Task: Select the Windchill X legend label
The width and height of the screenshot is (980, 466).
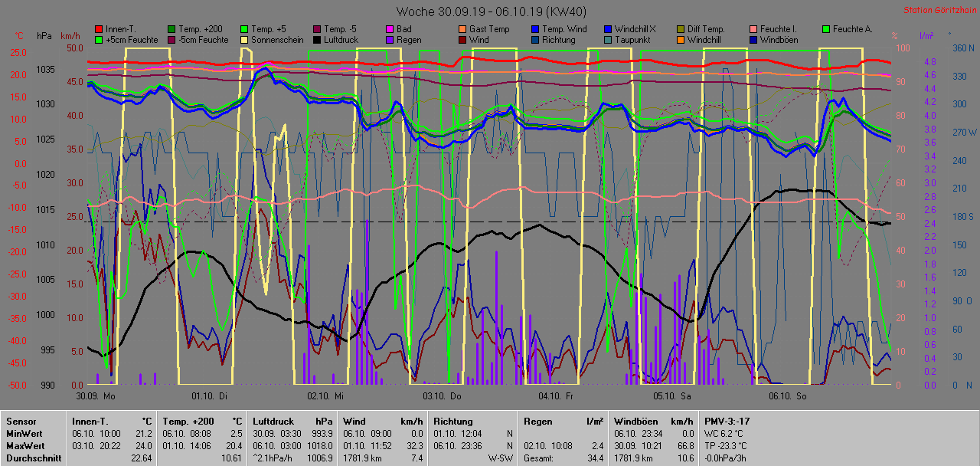Action: point(637,29)
